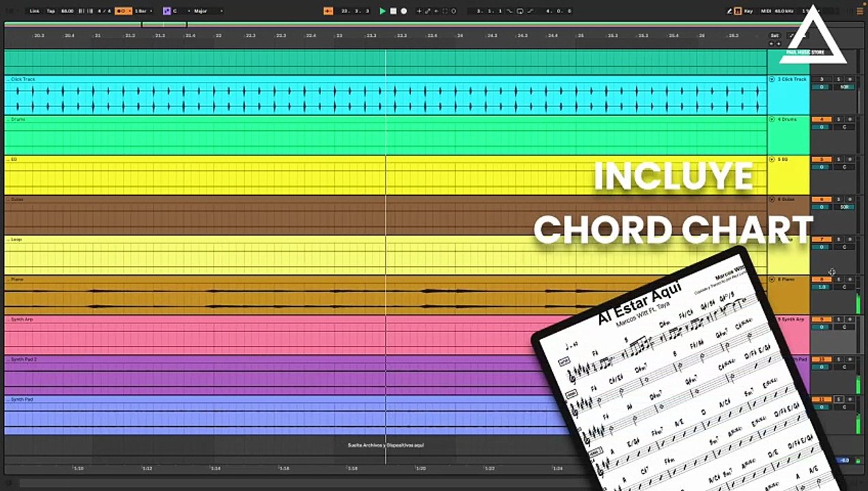Click the MIDI Arrangement Overdub plus icon
Viewport: 868px width, 491px height.
click(419, 11)
